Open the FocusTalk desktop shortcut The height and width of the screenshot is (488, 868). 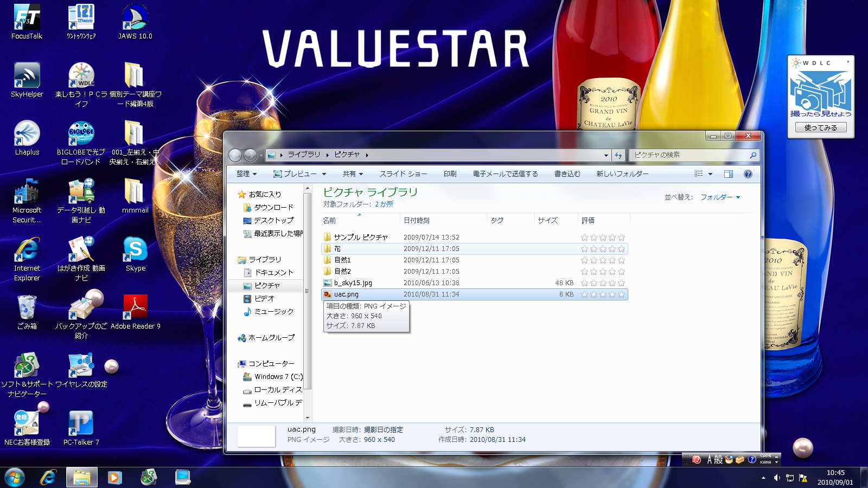[27, 22]
